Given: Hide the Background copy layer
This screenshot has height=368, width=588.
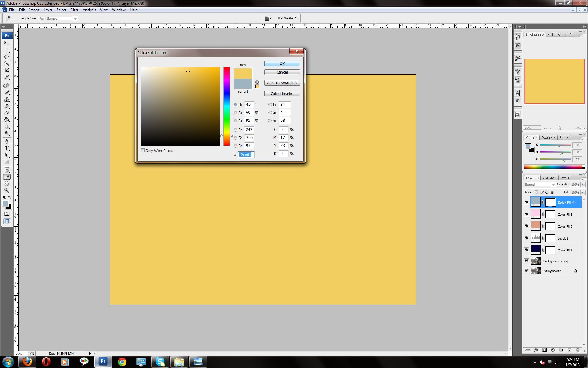Looking at the screenshot, I should coord(526,261).
